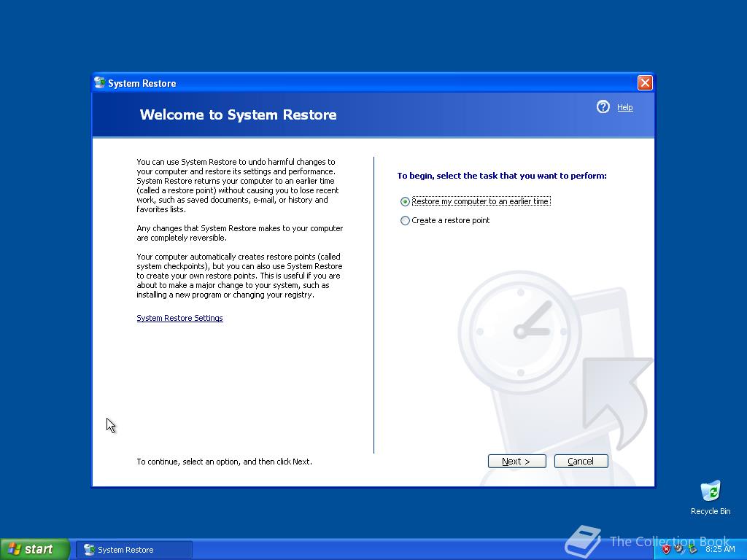Click the Safely Remove Hardware tray icon

(x=693, y=550)
